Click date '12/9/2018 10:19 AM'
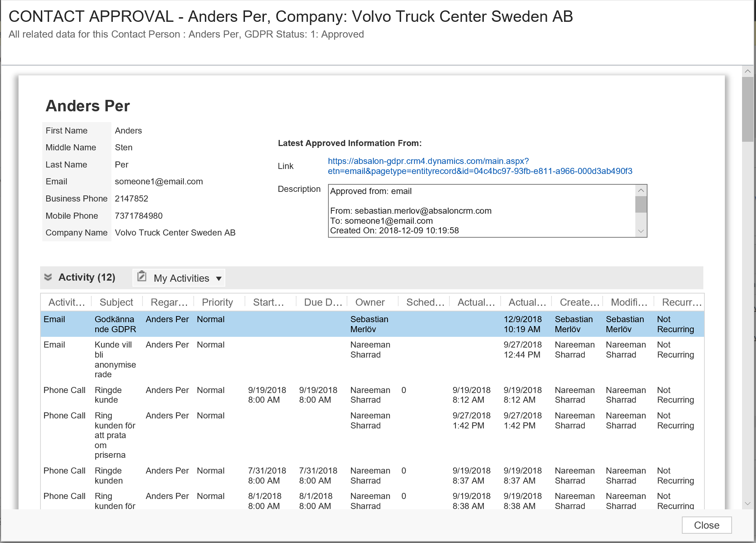756x543 pixels. pyautogui.click(x=523, y=324)
